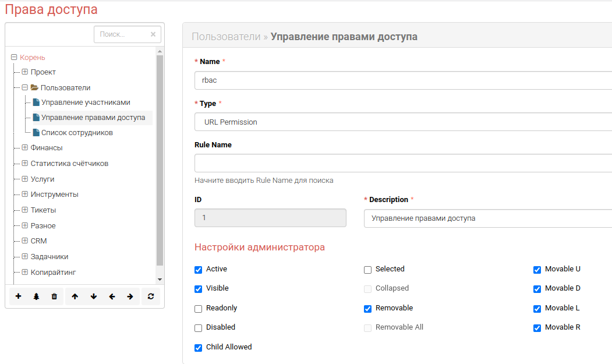Click the Корень root node label
Screen dimensions: 612x364
32,58
